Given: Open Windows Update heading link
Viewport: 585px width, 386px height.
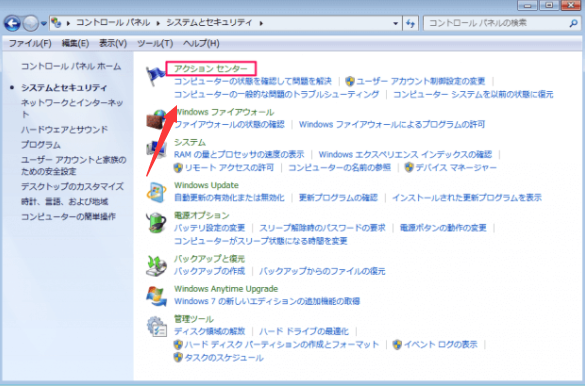Looking at the screenshot, I should (x=206, y=185).
